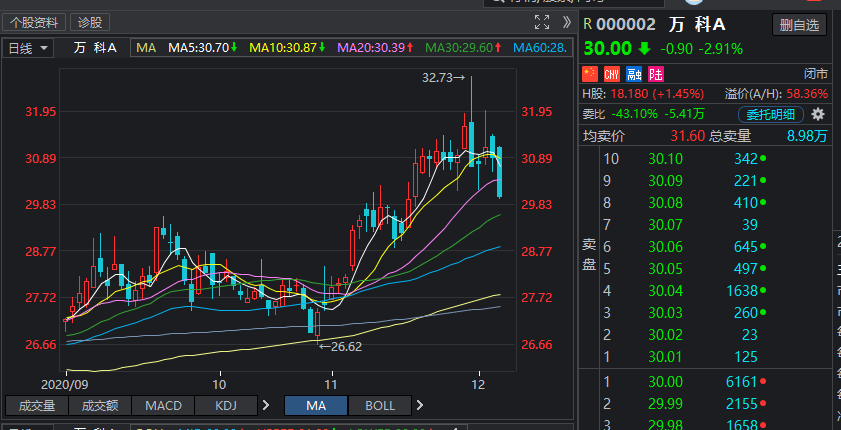
Task: Click the MA10:30.87 moving average label
Action: 287,48
